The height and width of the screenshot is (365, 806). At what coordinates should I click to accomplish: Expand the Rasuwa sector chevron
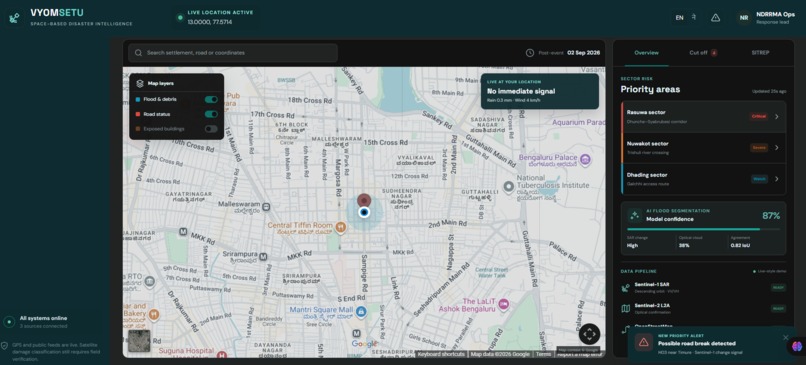point(776,117)
